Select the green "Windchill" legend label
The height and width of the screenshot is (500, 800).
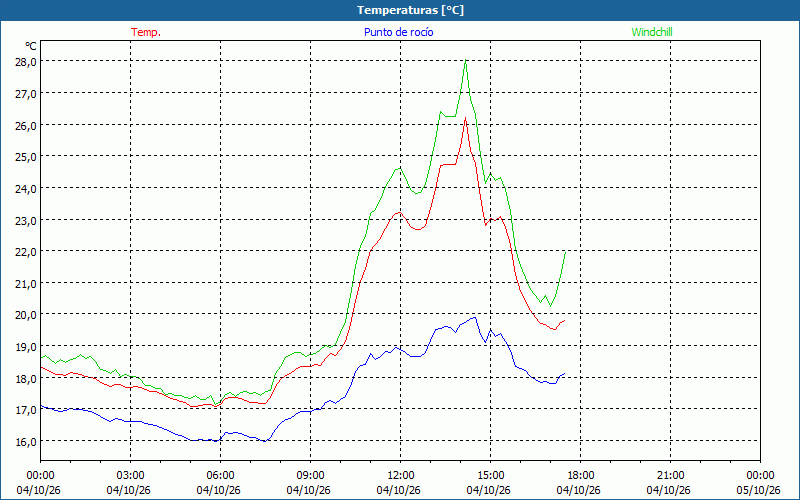click(x=652, y=32)
